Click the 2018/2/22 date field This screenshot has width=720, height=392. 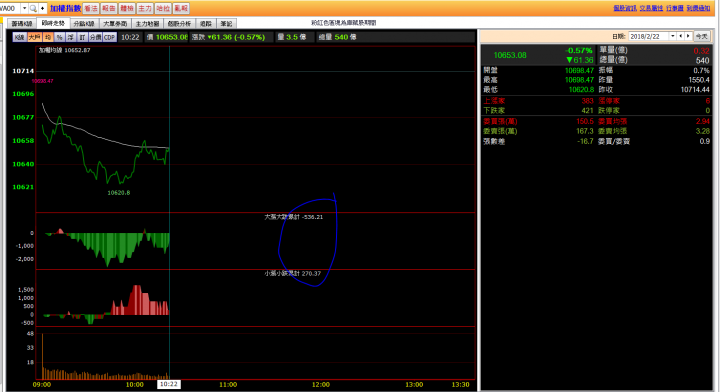[648, 36]
